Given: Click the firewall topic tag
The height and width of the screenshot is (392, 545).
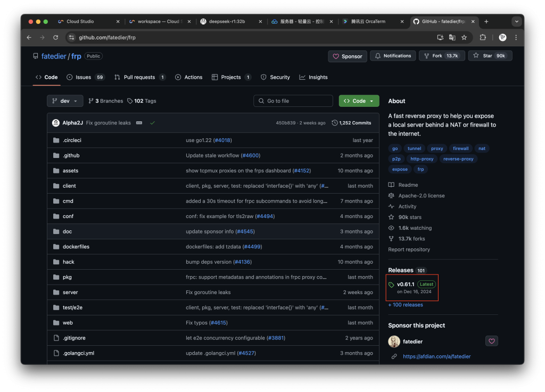Looking at the screenshot, I should point(460,148).
